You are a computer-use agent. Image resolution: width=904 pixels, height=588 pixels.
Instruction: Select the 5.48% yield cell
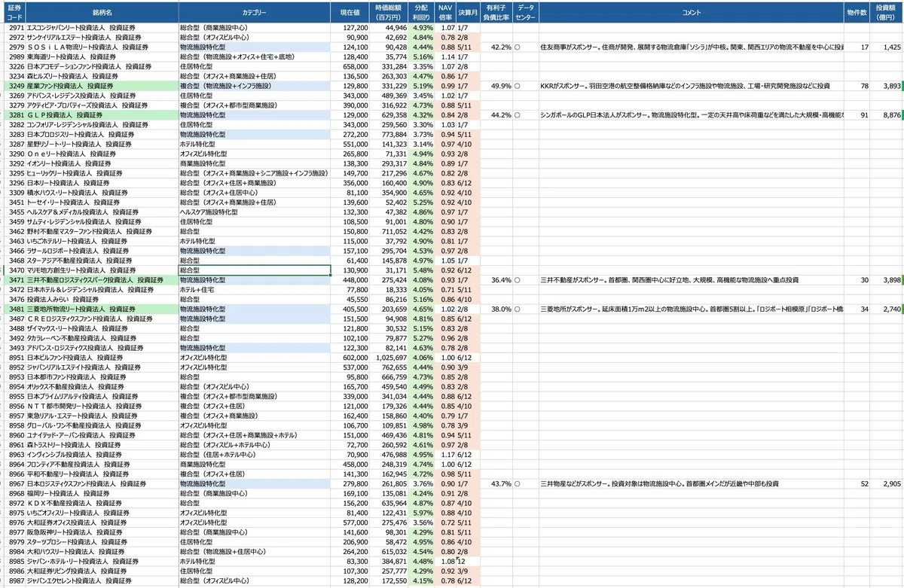pos(423,270)
